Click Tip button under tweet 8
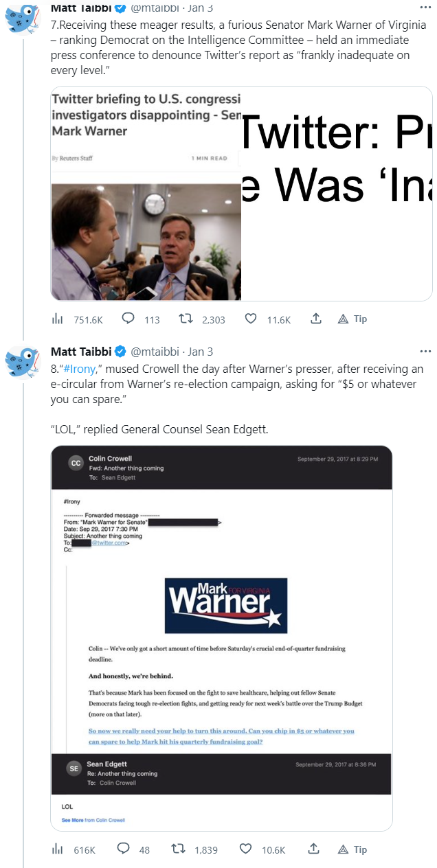This screenshot has width=437, height=868. point(352,849)
